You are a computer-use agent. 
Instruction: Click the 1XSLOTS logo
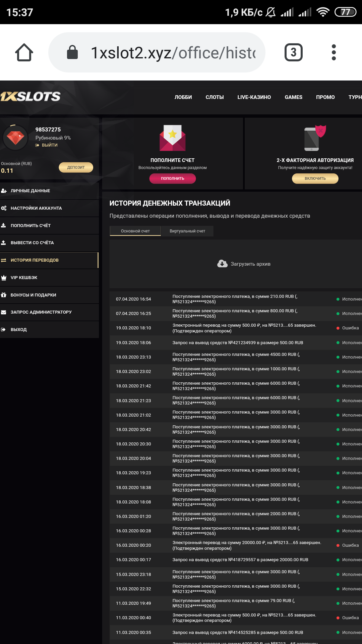tap(31, 97)
